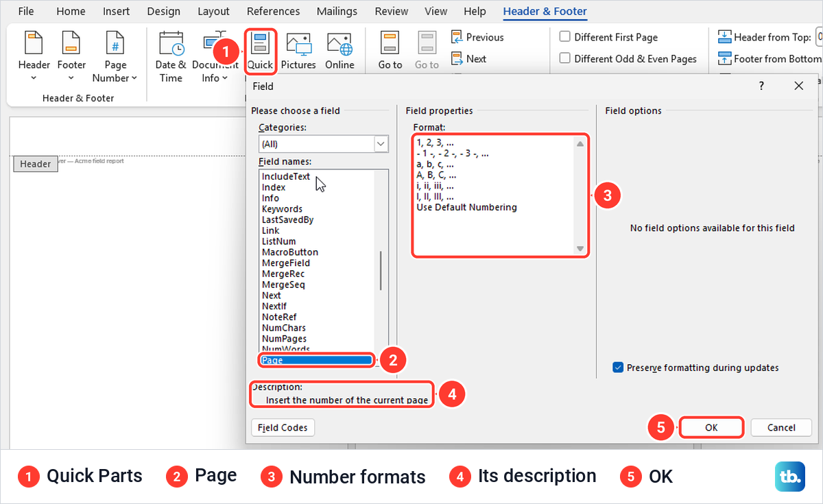Select Keywords field name
The height and width of the screenshot is (504, 823).
pyautogui.click(x=282, y=209)
